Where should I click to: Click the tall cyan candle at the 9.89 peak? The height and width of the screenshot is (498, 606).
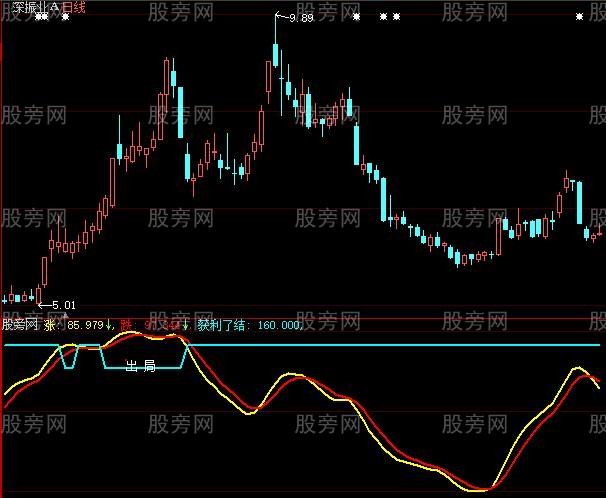point(276,55)
